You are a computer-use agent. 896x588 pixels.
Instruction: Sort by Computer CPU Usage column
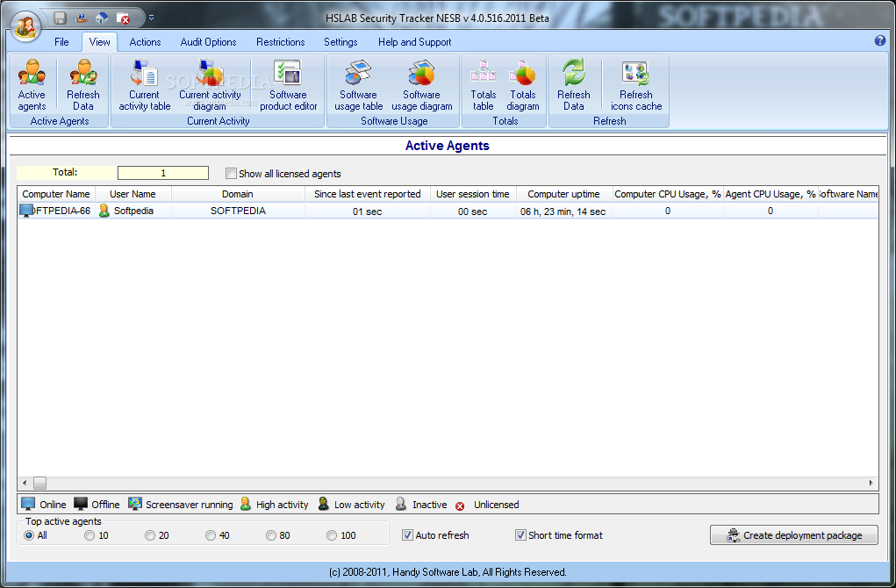click(x=668, y=194)
